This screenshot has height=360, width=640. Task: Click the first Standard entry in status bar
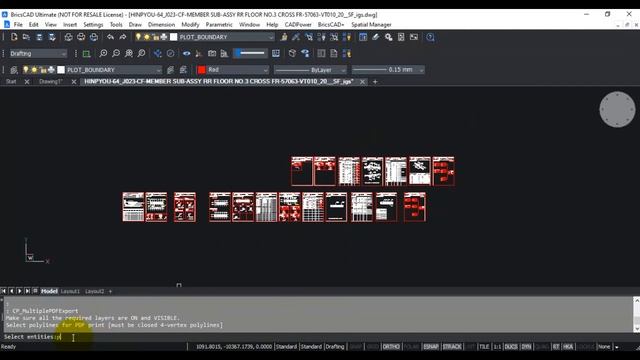[286, 347]
